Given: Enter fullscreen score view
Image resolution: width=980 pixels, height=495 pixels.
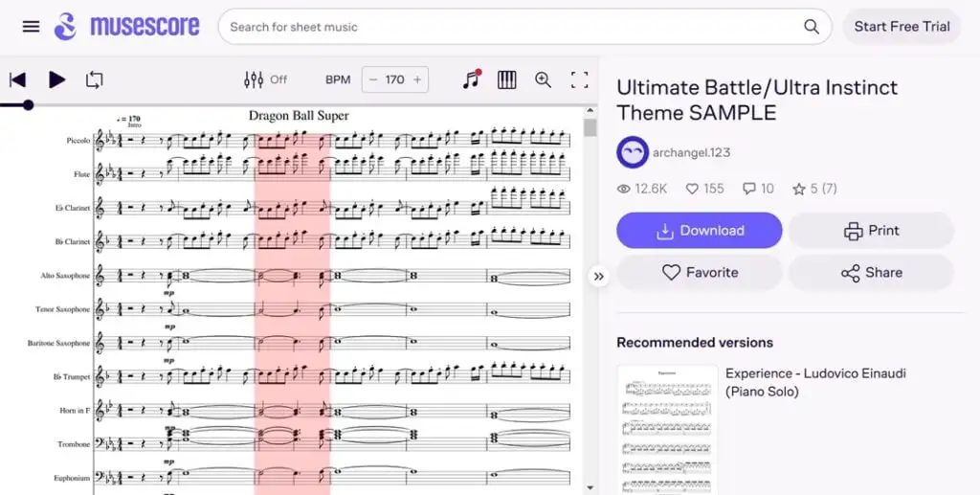Looking at the screenshot, I should [579, 79].
